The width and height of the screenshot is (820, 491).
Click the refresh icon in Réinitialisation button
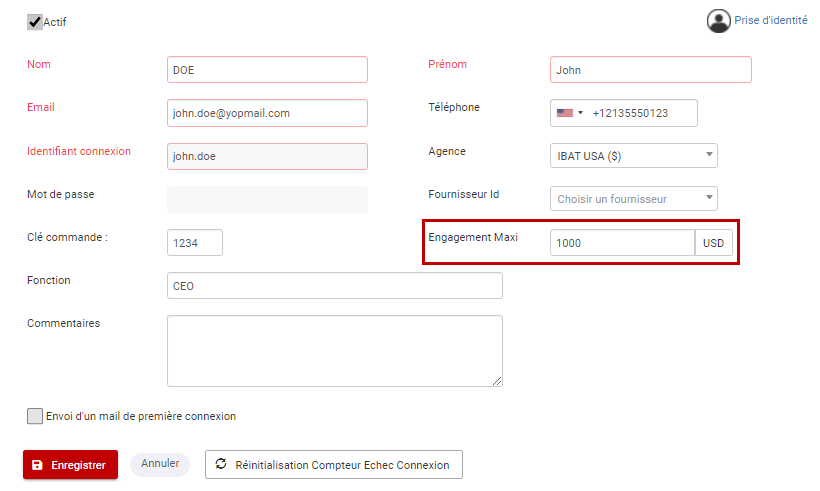[221, 464]
